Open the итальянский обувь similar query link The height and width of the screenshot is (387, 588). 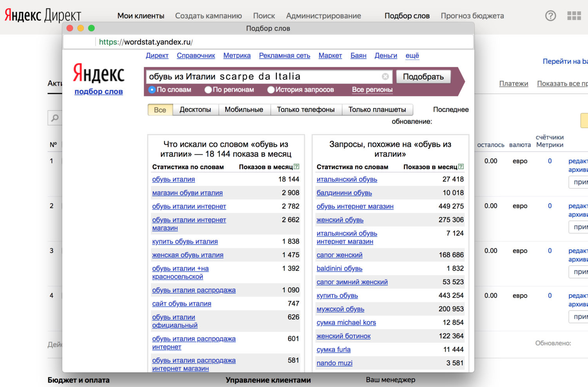pos(347,179)
